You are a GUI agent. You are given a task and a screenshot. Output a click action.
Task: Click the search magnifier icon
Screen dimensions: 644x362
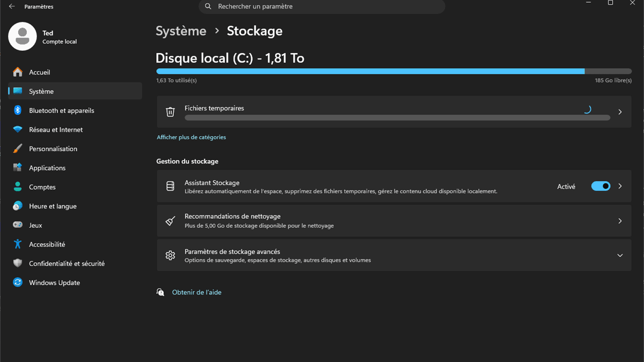208,6
